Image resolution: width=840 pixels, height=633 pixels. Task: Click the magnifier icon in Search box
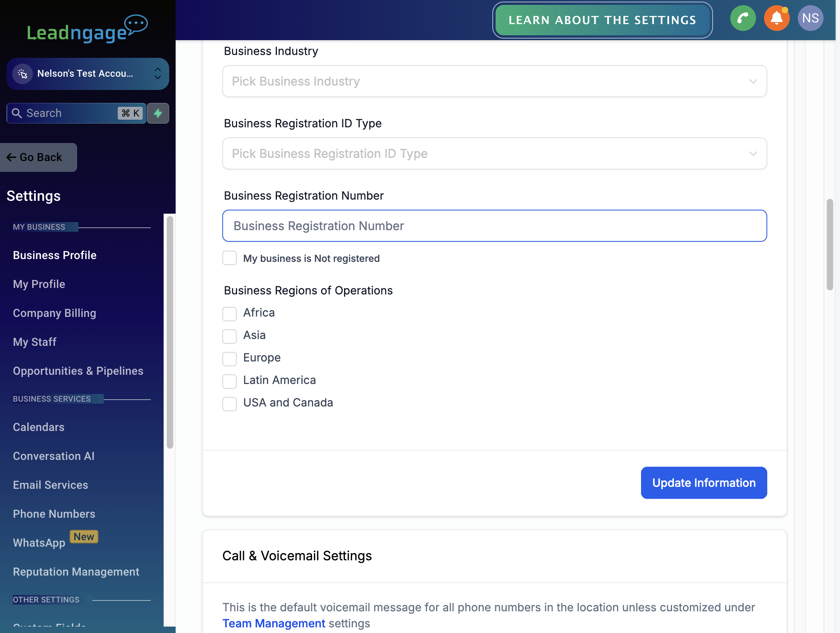17,113
